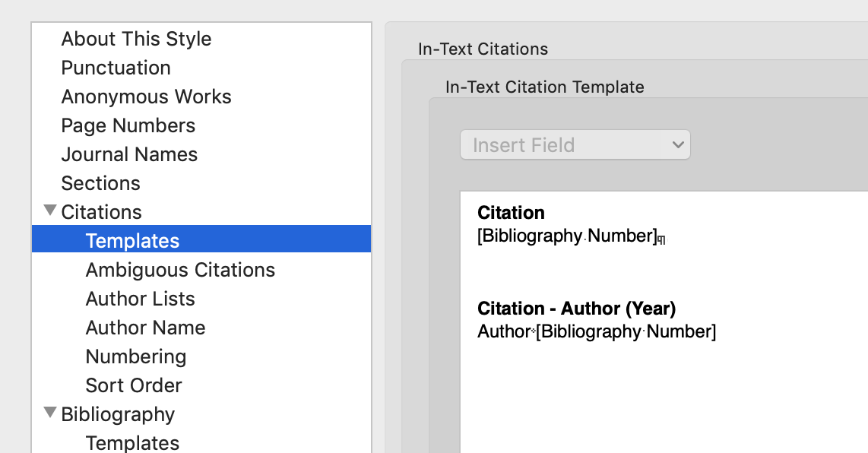This screenshot has height=453, width=868.
Task: Open the Sections item
Action: (x=100, y=183)
